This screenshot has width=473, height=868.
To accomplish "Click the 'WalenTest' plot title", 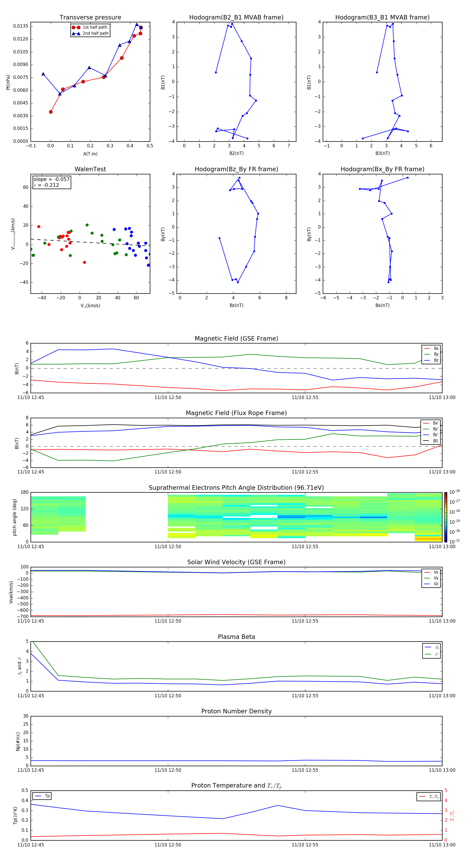I will tap(90, 169).
